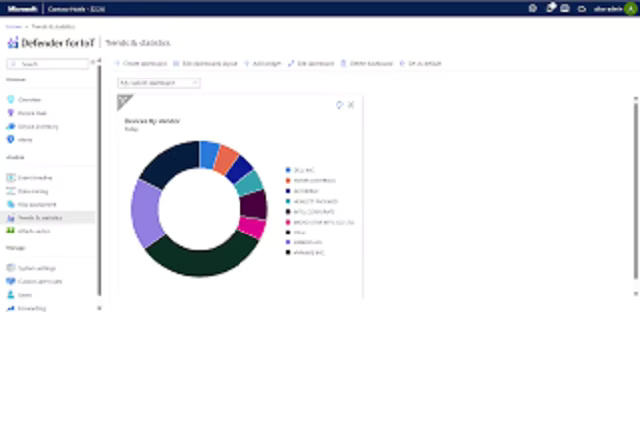640x431 pixels.
Task: Click the leftmost header icon near notifications
Action: click(x=533, y=9)
